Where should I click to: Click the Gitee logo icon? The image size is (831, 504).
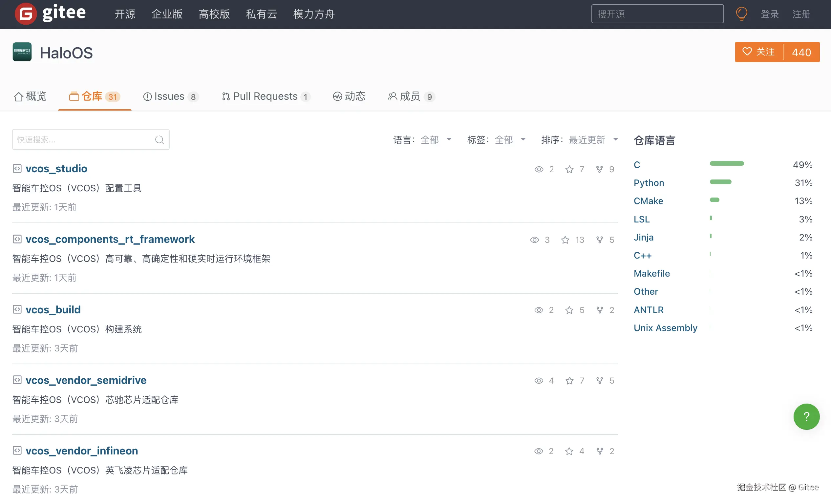coord(26,14)
